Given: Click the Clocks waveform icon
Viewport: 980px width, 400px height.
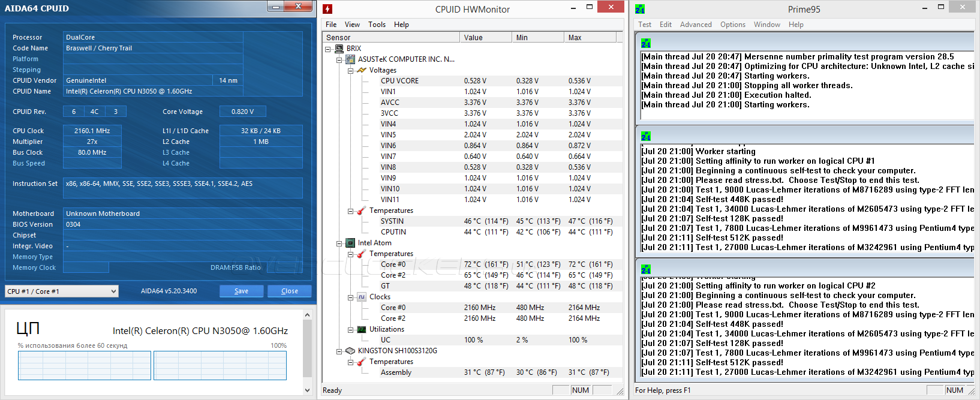Looking at the screenshot, I should (362, 297).
